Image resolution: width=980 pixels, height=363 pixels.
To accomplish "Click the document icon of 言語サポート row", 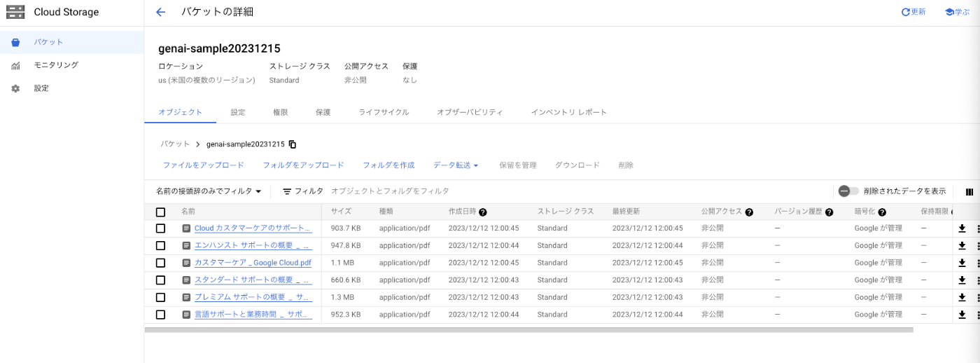I will [186, 315].
